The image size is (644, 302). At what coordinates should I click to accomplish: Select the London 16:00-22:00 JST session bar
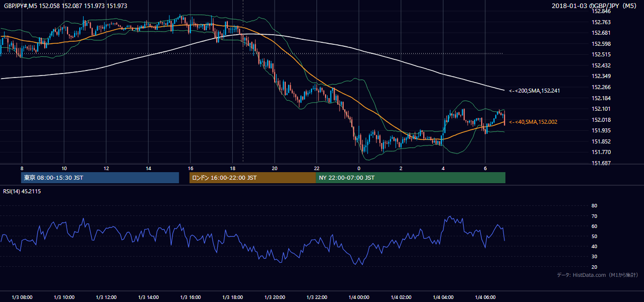pos(252,178)
